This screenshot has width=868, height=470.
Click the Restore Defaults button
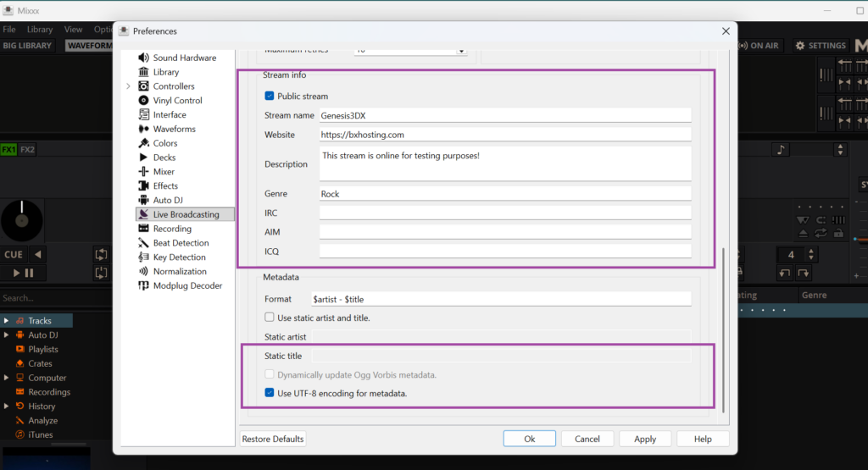point(273,439)
